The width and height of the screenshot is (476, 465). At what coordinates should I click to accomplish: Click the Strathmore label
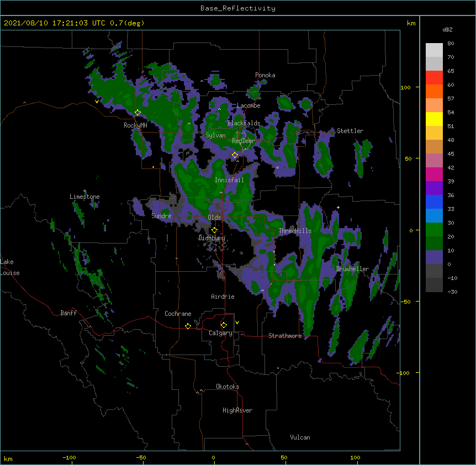click(285, 336)
